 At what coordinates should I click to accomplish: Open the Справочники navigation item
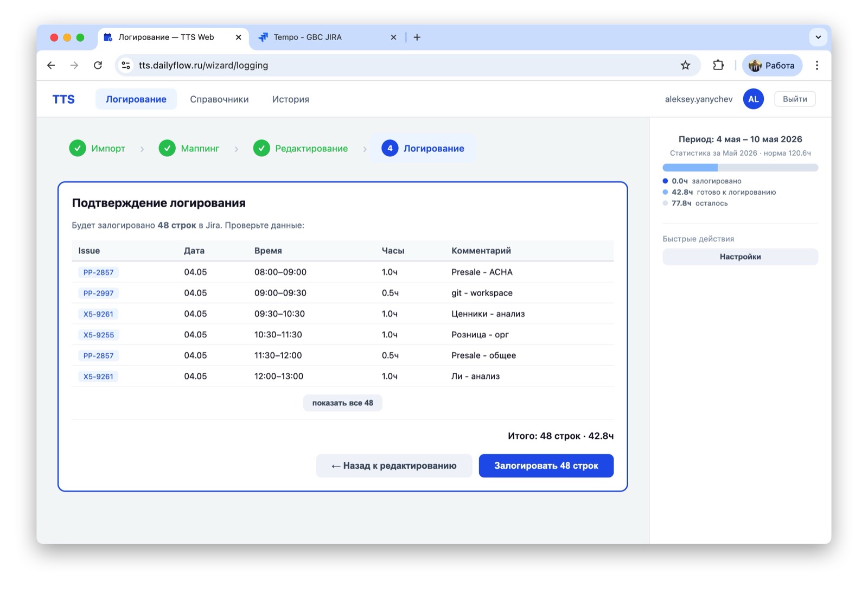(x=219, y=99)
